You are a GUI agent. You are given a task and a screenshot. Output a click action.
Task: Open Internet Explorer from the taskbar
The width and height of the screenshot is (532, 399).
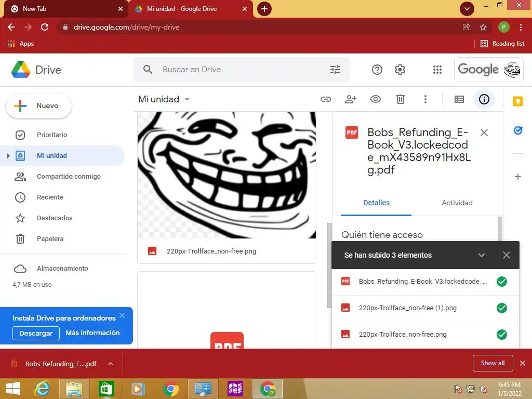43,389
